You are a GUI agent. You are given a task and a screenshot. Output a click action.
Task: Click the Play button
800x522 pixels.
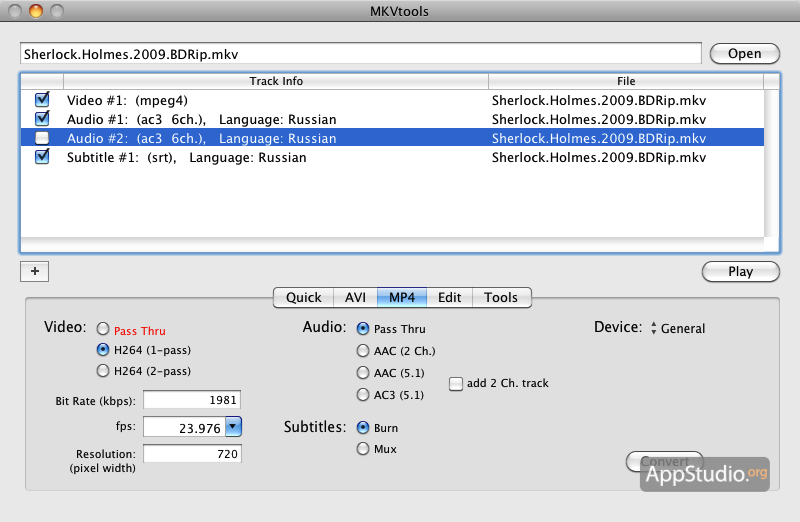tap(740, 271)
